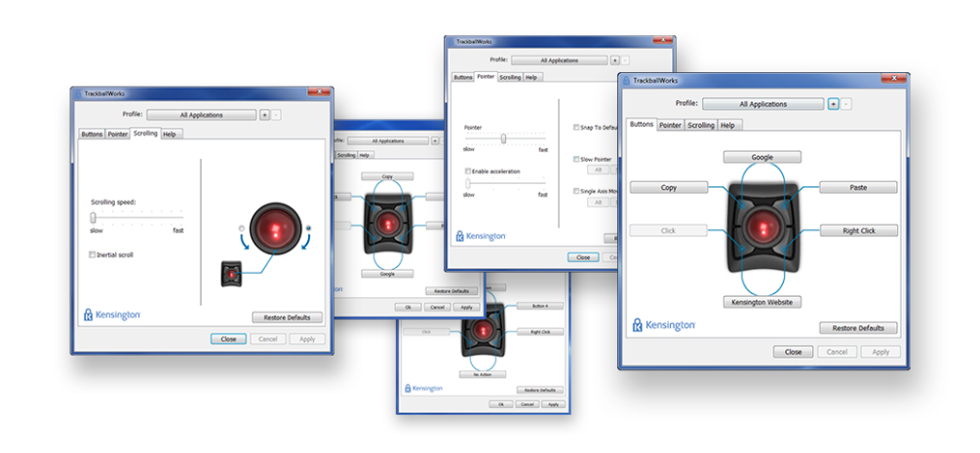Click Copy button left of trackball in Paste window

click(x=669, y=187)
